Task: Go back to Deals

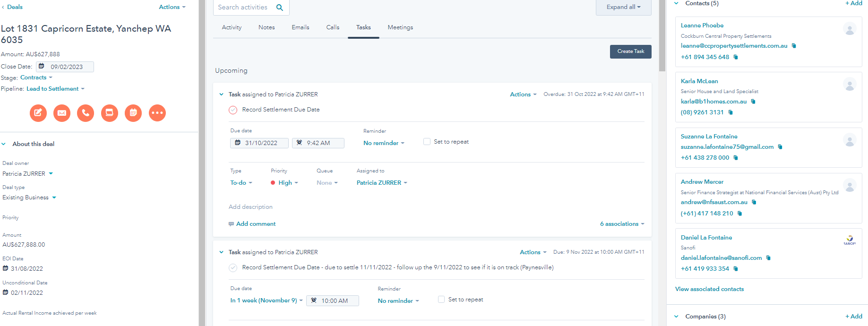Action: tap(12, 7)
